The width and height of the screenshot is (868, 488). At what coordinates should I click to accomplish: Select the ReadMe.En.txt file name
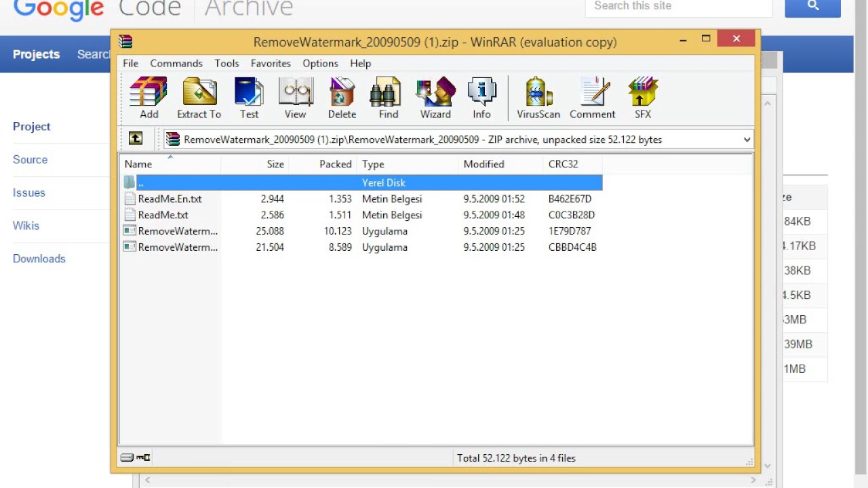coord(170,199)
